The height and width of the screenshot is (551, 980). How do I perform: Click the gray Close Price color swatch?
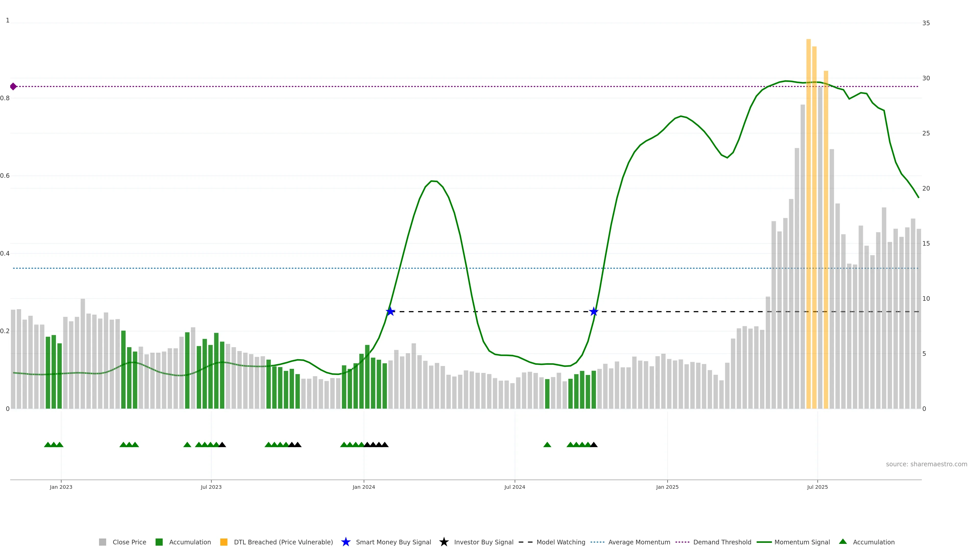pos(102,542)
